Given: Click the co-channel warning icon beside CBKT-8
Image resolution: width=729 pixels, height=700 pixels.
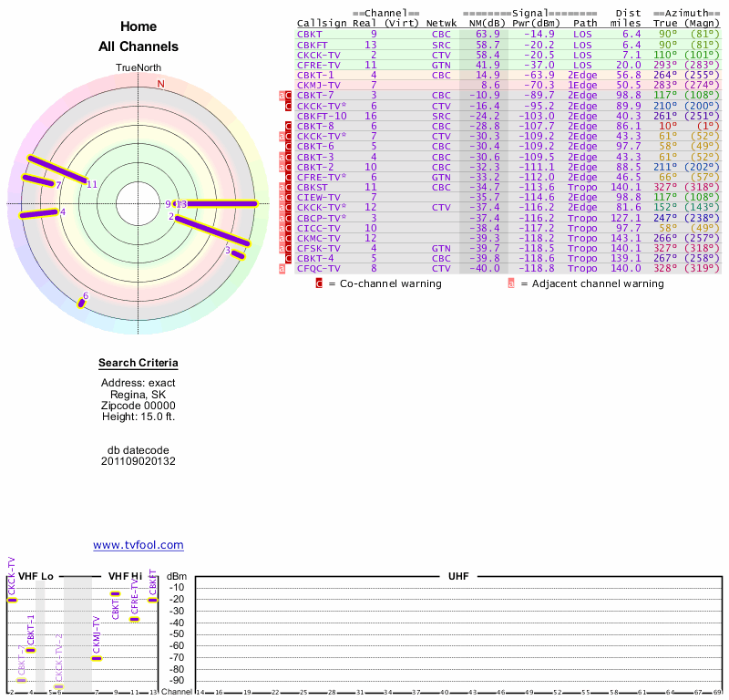Looking at the screenshot, I should pyautogui.click(x=288, y=126).
